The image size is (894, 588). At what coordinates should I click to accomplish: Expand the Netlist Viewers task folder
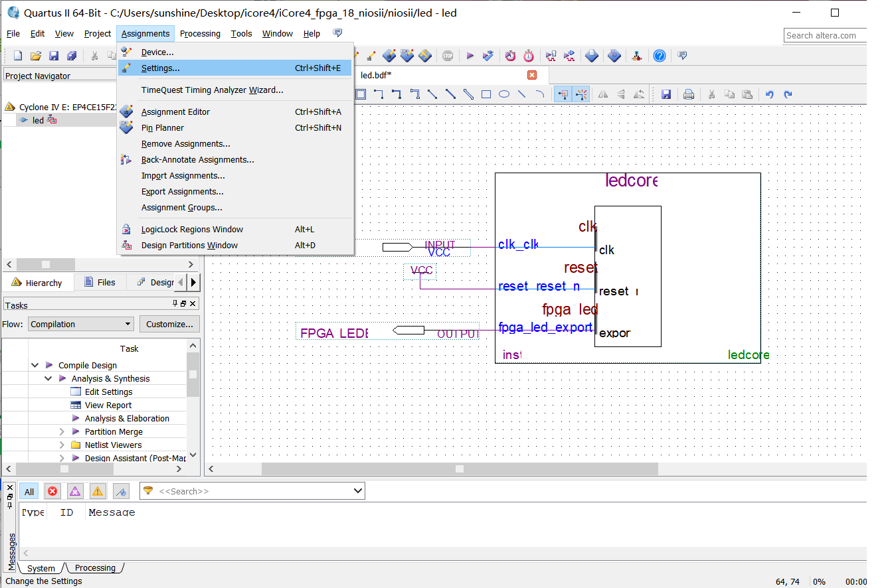coord(62,445)
